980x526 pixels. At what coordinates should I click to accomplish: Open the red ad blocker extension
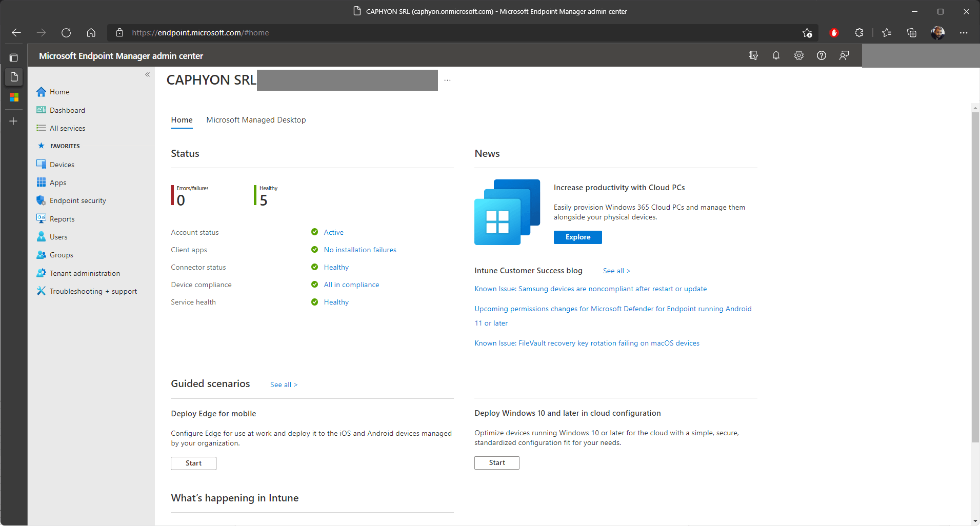coord(834,33)
